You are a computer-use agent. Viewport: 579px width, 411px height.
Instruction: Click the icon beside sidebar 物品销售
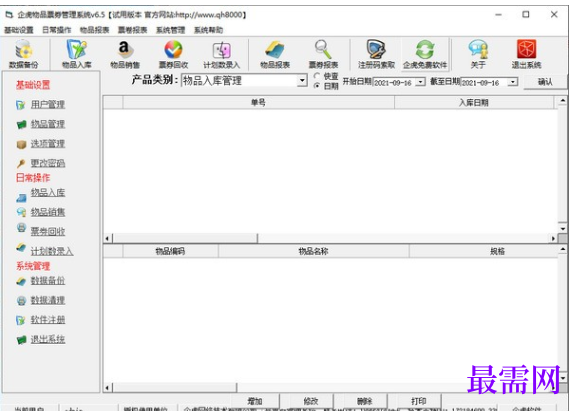(21, 212)
